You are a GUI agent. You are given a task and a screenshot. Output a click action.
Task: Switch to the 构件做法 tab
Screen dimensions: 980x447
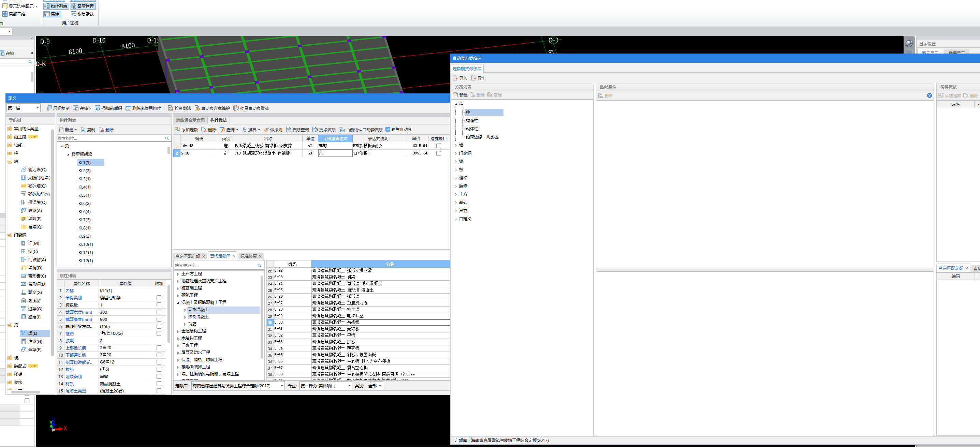[x=218, y=121]
